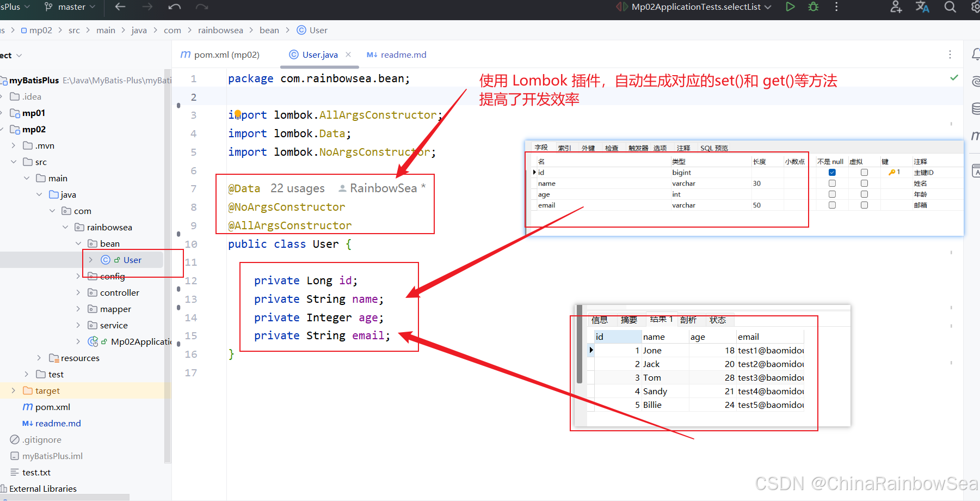Open the vertical three-dot more actions menu
Screen dimensions: 980x501
click(x=836, y=7)
